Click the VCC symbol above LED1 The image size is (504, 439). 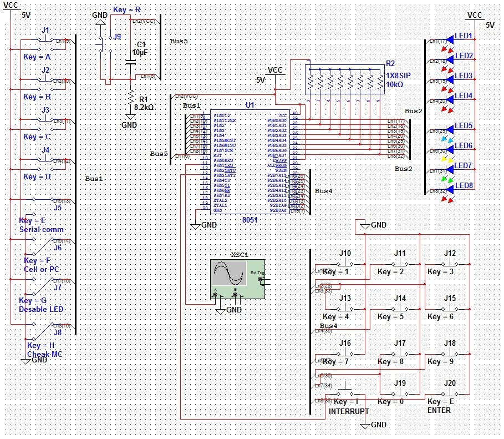(475, 17)
